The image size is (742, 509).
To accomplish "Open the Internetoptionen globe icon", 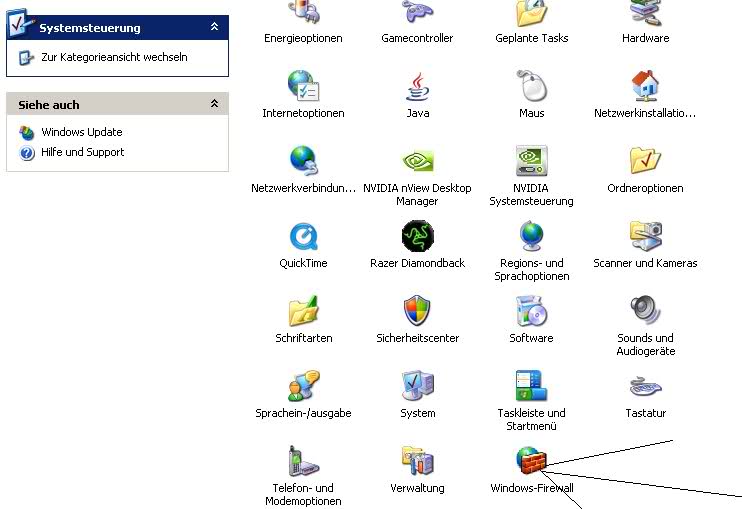I will pyautogui.click(x=303, y=86).
